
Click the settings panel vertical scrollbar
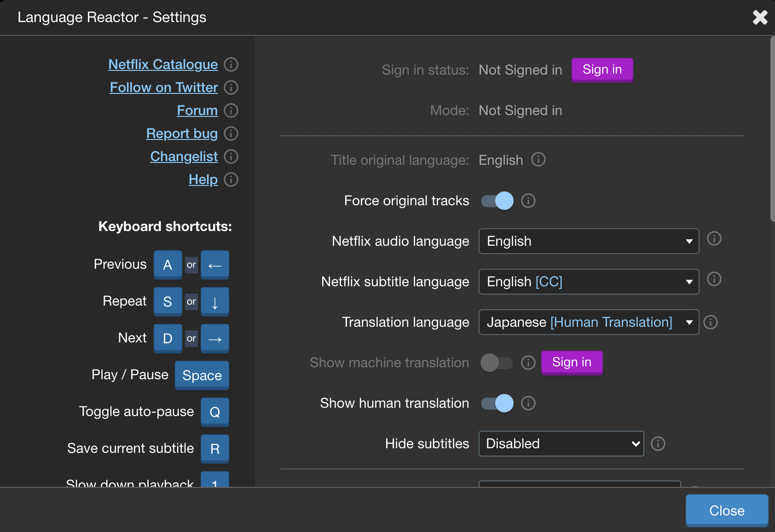click(772, 129)
